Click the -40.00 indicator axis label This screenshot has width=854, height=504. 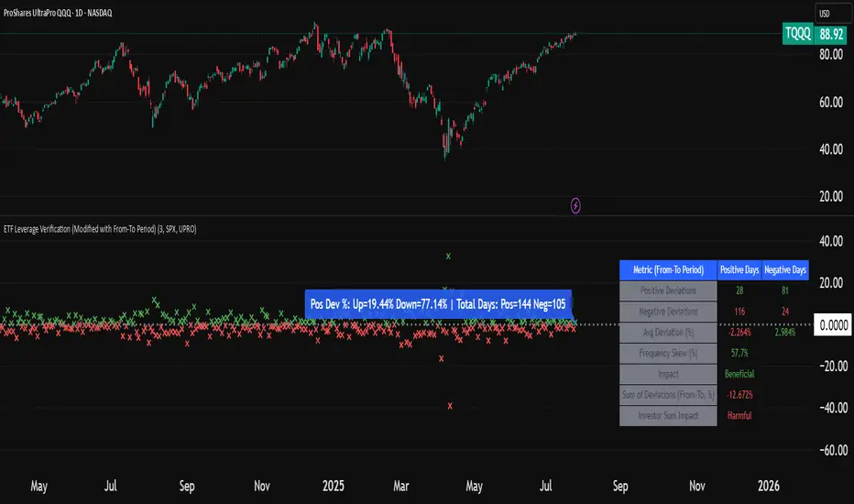coord(833,408)
